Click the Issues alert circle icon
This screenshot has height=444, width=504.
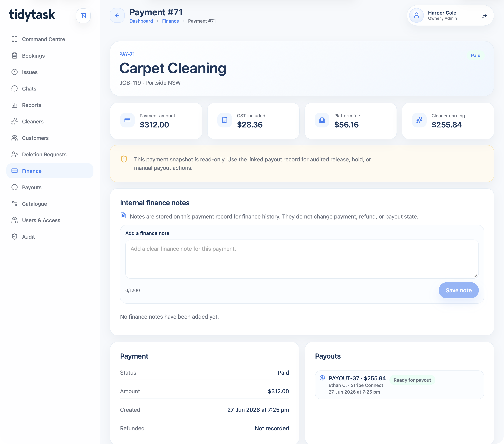tap(15, 72)
